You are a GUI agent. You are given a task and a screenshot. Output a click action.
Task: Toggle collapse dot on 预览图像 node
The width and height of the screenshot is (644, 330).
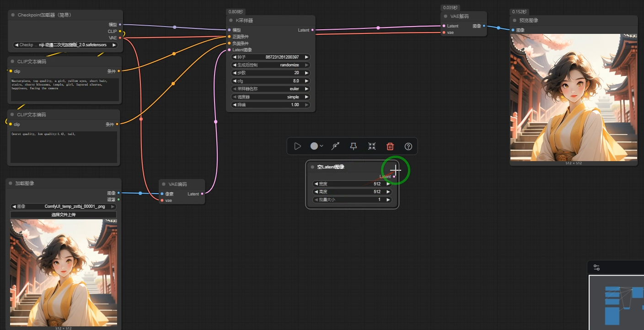[515, 21]
